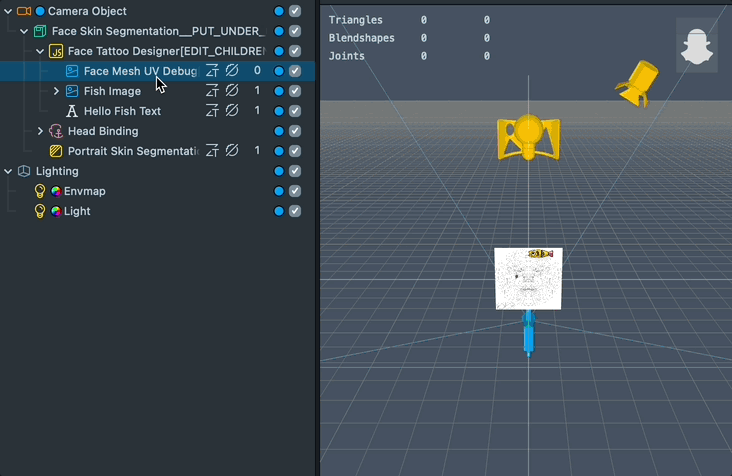
Task: Click the Camera Object camera icon
Action: (x=24, y=11)
